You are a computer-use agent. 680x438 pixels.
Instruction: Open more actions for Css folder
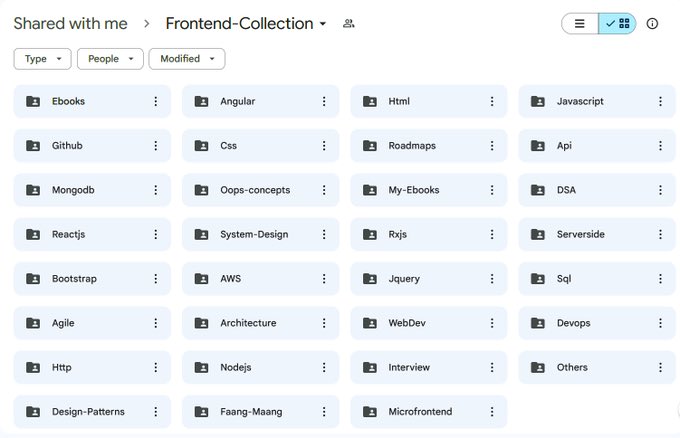coord(324,146)
